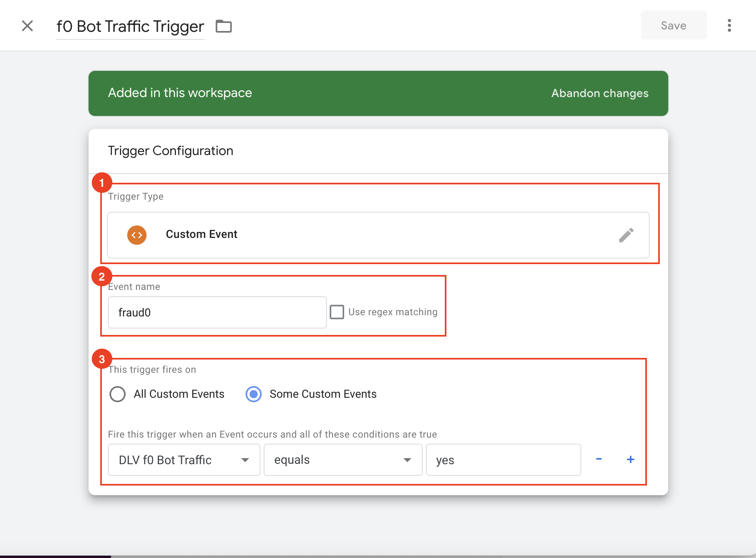Click the condition value field containing yes

[503, 460]
